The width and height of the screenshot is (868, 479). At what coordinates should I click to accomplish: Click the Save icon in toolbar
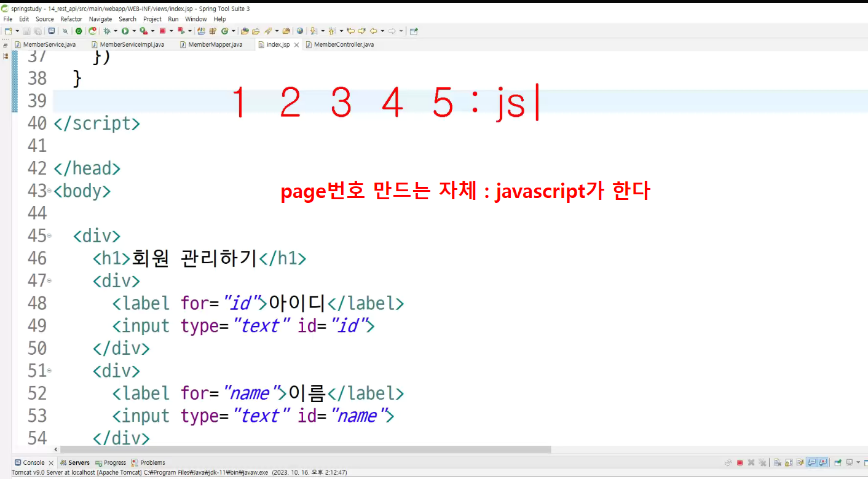tap(26, 31)
